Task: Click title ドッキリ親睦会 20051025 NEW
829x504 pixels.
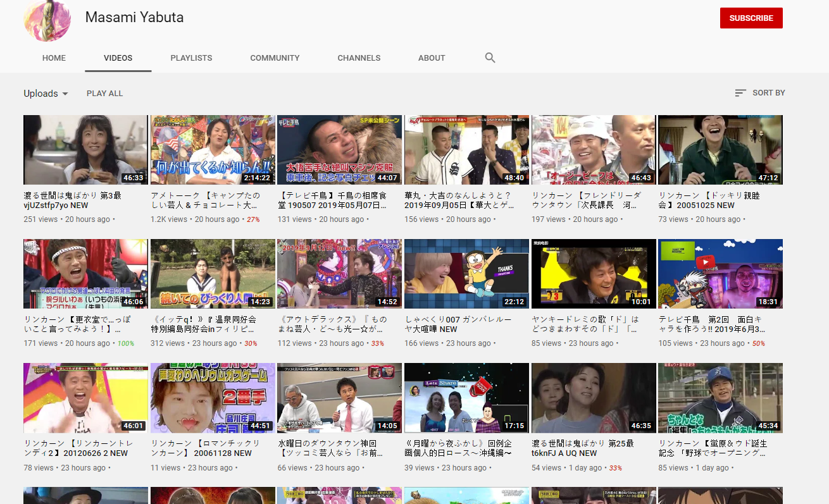Action: tap(709, 200)
